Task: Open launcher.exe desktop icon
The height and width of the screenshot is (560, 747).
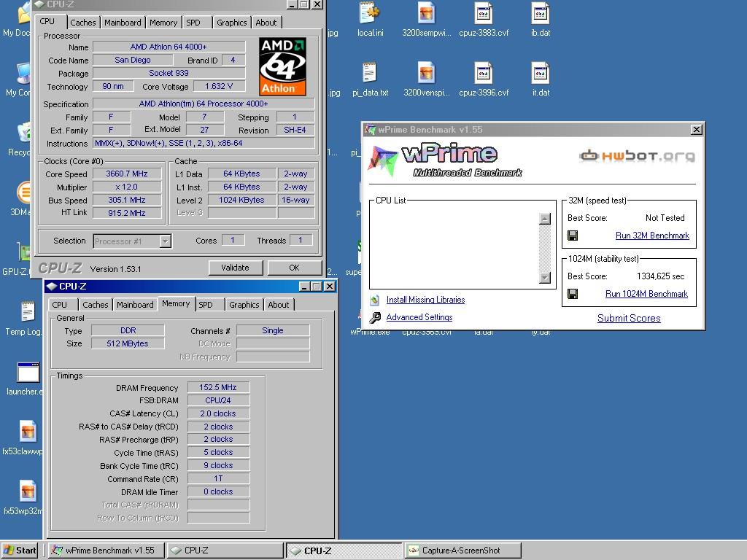Action: (28, 373)
